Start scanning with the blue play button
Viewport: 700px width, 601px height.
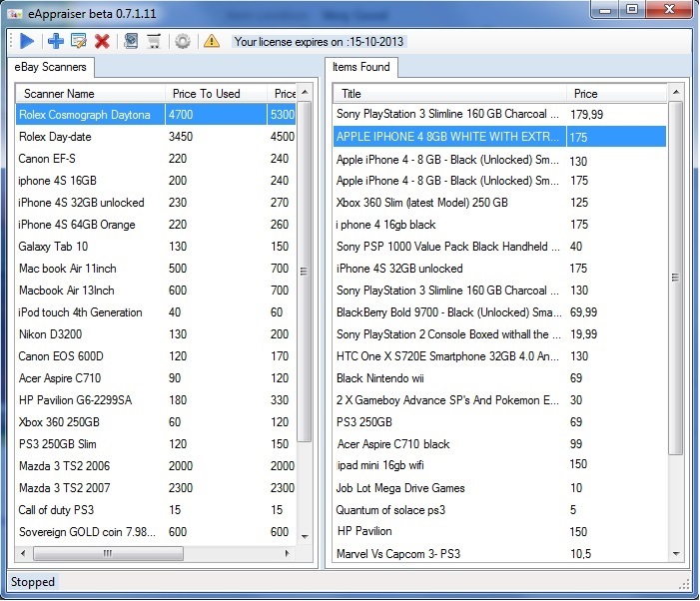[27, 42]
